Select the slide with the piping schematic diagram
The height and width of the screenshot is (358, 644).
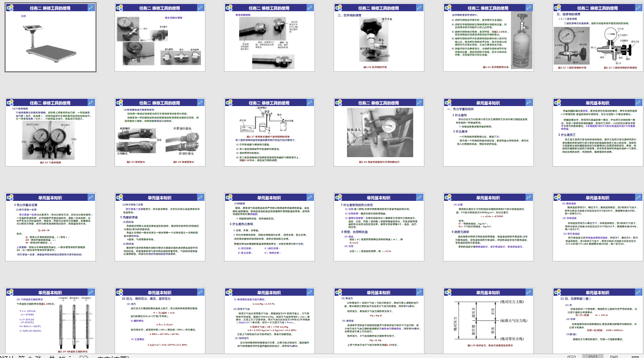pos(270,132)
